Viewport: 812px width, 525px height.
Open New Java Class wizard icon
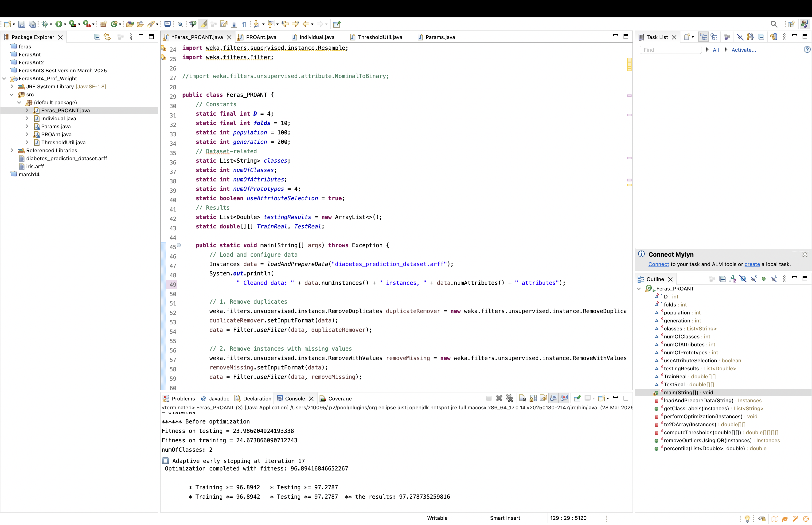coord(114,24)
